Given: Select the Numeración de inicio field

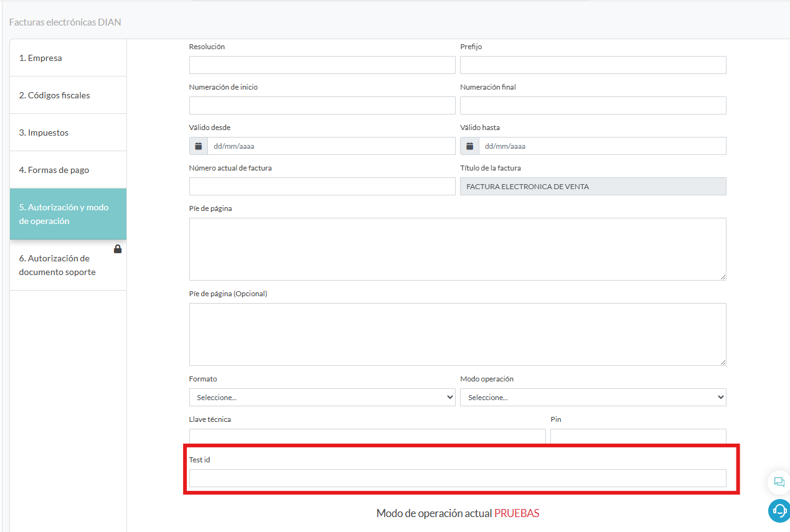Looking at the screenshot, I should tap(322, 106).
